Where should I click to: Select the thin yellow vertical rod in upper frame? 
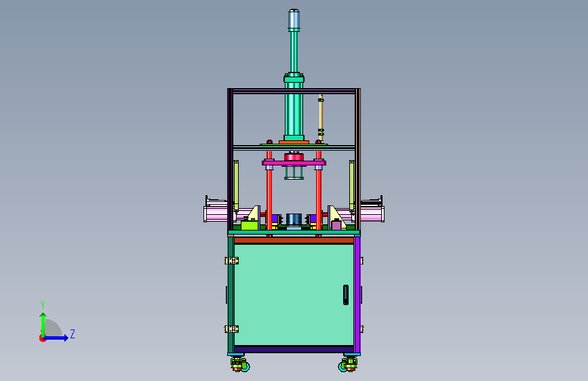pyautogui.click(x=321, y=117)
